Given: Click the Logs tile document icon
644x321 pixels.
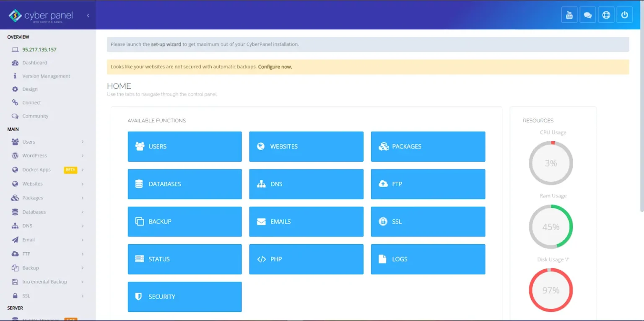Looking at the screenshot, I should (x=382, y=259).
